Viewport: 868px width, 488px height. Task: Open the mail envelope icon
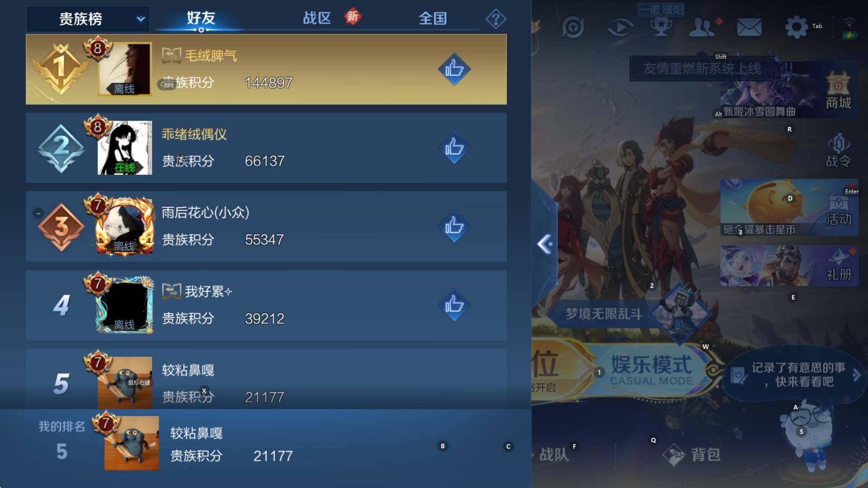(749, 27)
